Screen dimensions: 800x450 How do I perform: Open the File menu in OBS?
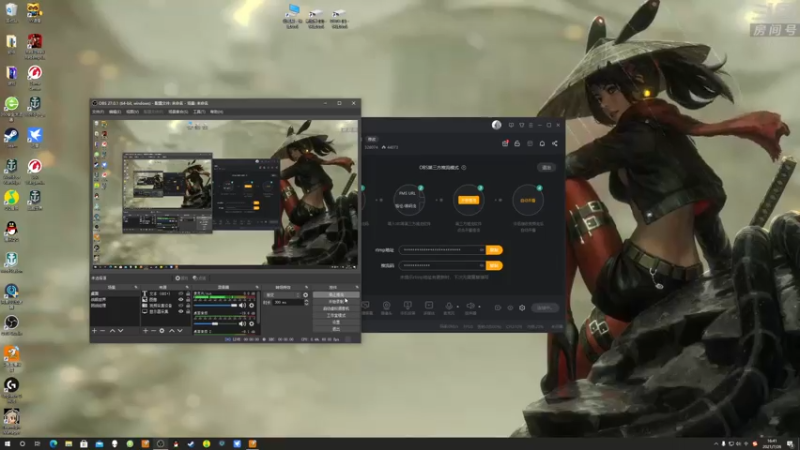coord(98,111)
